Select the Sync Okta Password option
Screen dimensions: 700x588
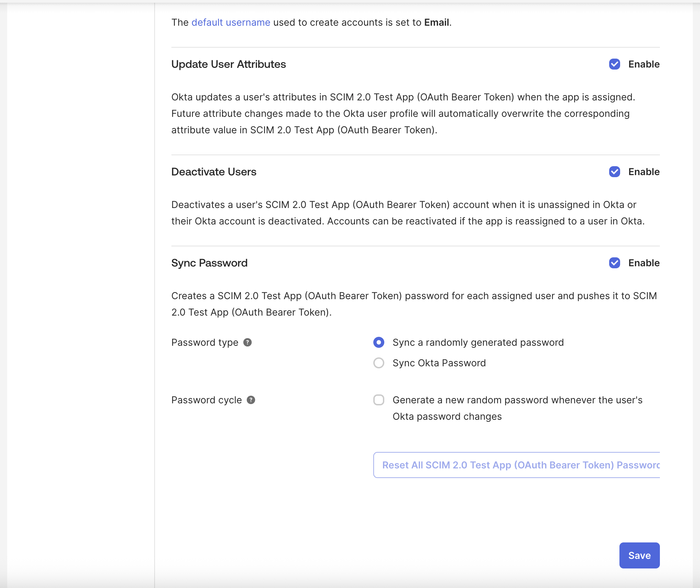(379, 363)
